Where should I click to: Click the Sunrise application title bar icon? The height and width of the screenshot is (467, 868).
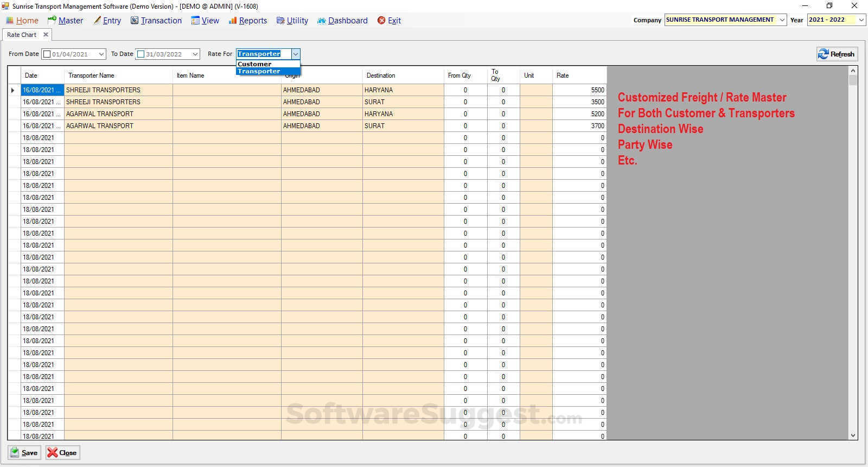pyautogui.click(x=5, y=6)
